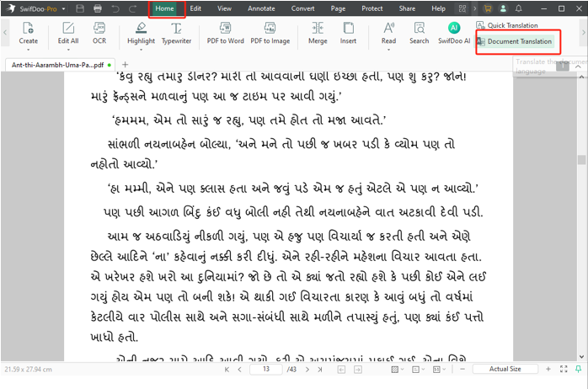Click scrollbar down arrow
The width and height of the screenshot is (588, 389).
tap(581, 357)
